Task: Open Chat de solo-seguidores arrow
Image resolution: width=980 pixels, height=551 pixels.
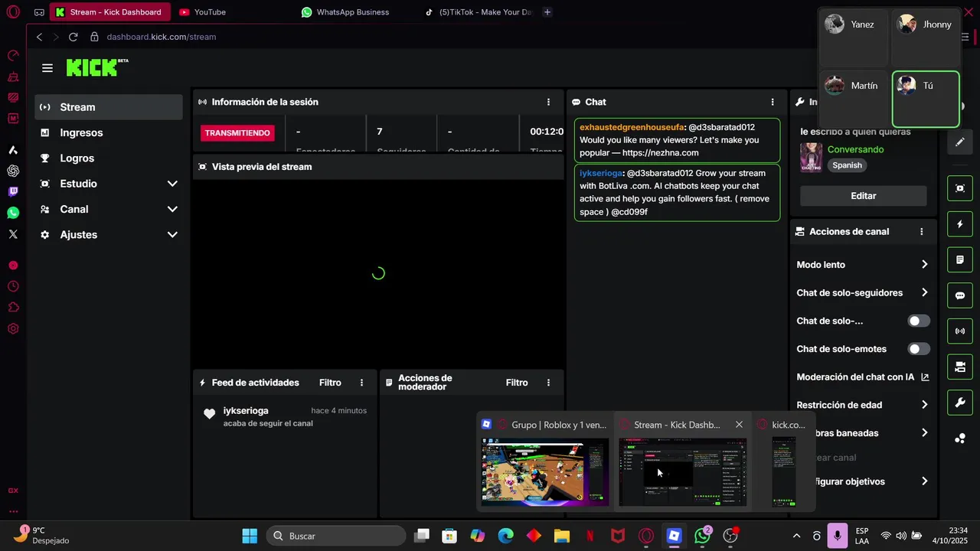Action: [924, 292]
